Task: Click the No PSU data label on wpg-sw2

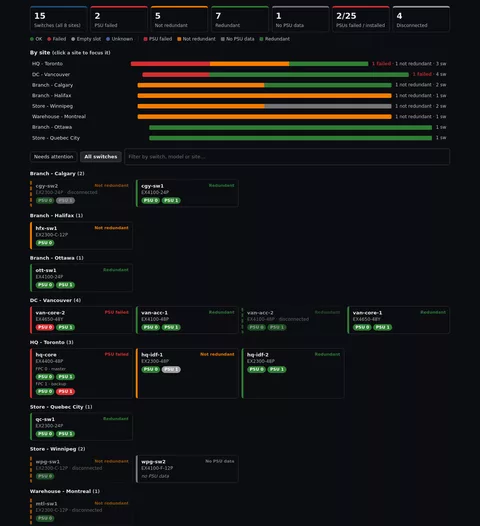Action: (220, 461)
